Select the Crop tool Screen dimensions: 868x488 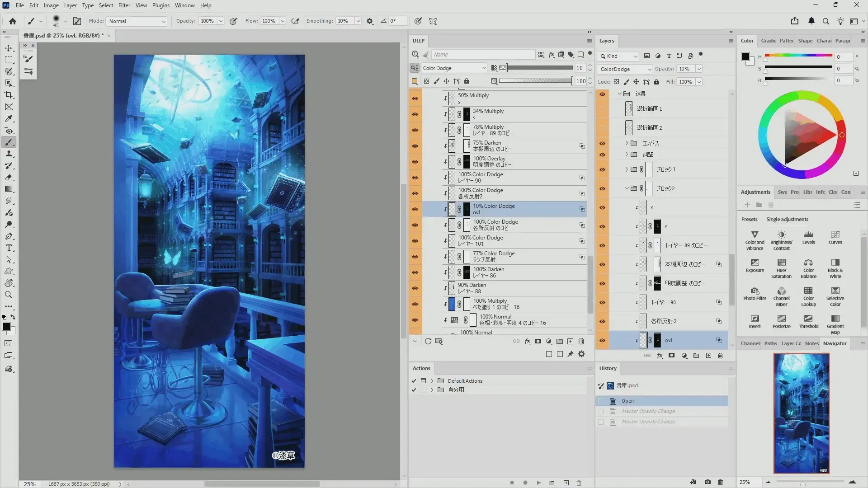[x=9, y=95]
